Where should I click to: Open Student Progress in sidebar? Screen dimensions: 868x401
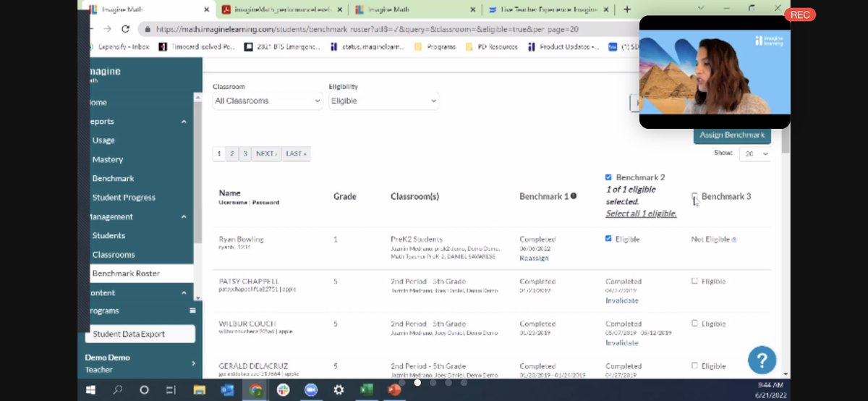click(x=124, y=197)
